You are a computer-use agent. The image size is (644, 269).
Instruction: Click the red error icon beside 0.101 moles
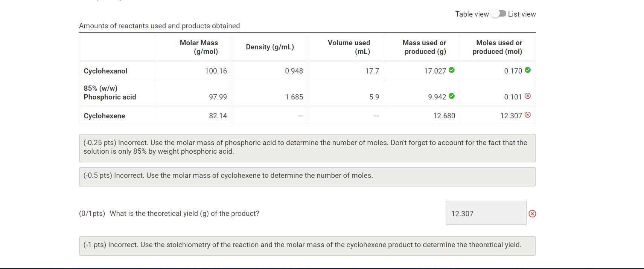pyautogui.click(x=527, y=96)
